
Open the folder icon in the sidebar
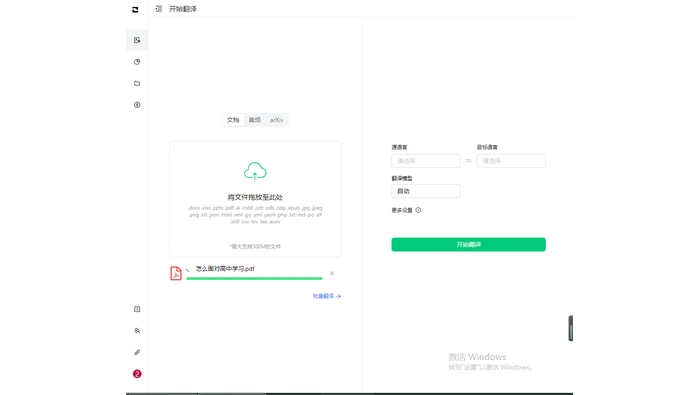(x=137, y=83)
